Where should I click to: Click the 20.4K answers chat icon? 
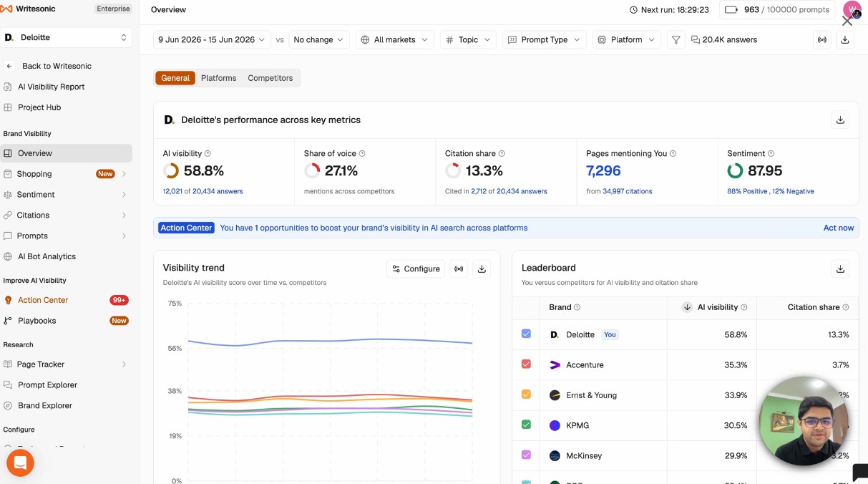[x=696, y=40]
